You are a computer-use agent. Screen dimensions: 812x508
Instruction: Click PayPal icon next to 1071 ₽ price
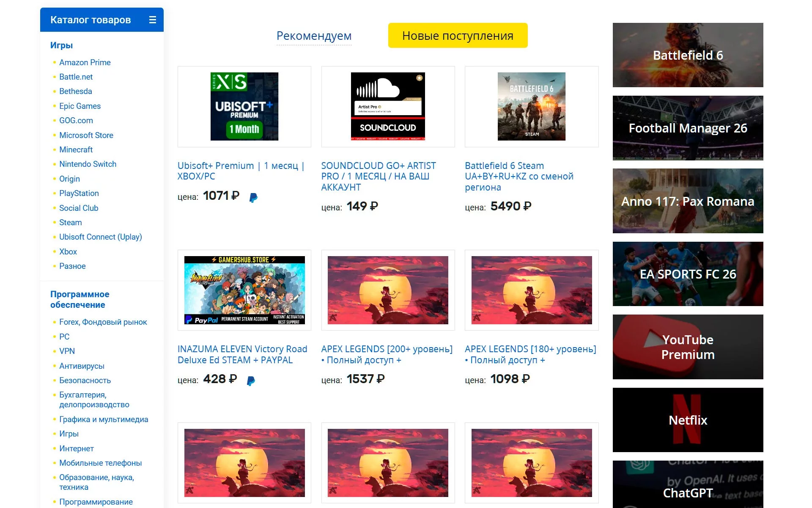click(253, 197)
